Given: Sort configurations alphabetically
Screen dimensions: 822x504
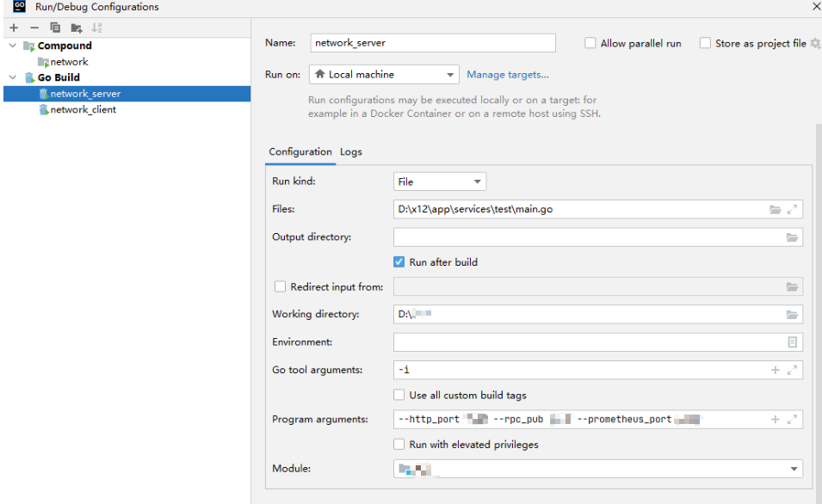Looking at the screenshot, I should point(97,28).
